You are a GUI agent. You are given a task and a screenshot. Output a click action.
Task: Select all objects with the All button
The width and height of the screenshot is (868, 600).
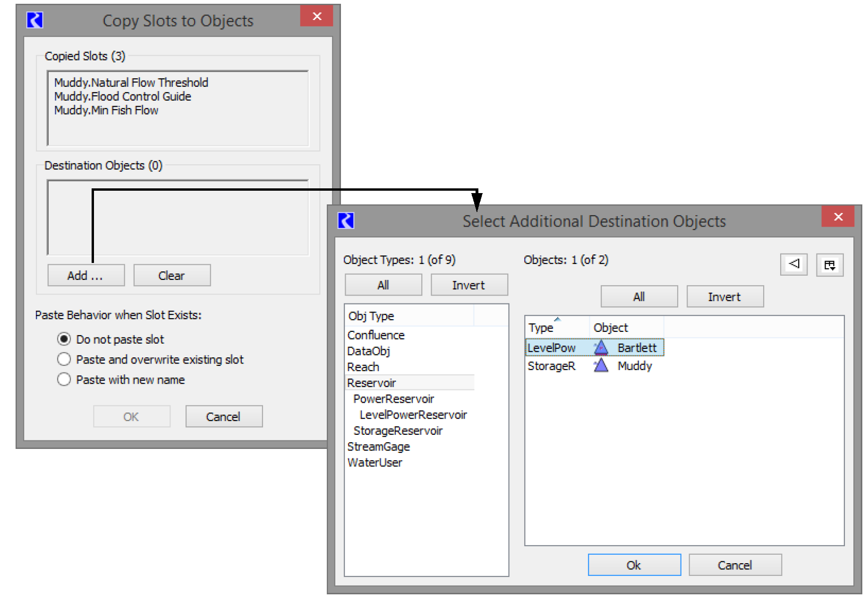click(638, 297)
